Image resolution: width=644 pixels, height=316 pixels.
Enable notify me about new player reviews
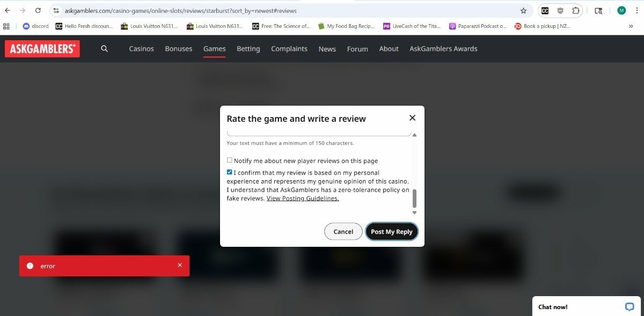point(230,160)
